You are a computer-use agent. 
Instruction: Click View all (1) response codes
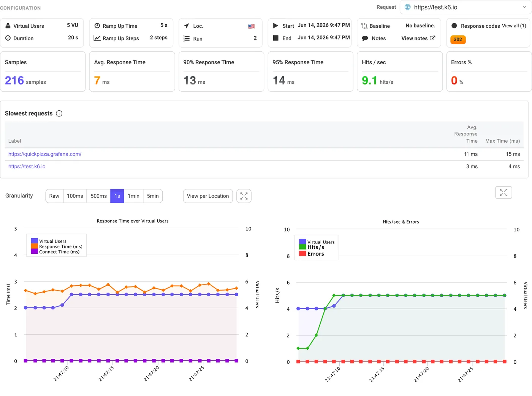point(514,26)
